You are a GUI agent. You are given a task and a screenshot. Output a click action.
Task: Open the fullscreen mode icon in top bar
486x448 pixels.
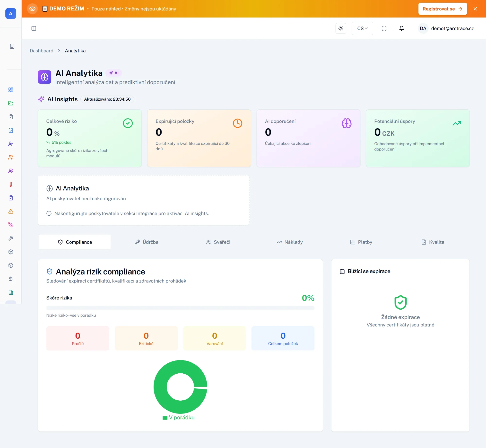coord(384,28)
